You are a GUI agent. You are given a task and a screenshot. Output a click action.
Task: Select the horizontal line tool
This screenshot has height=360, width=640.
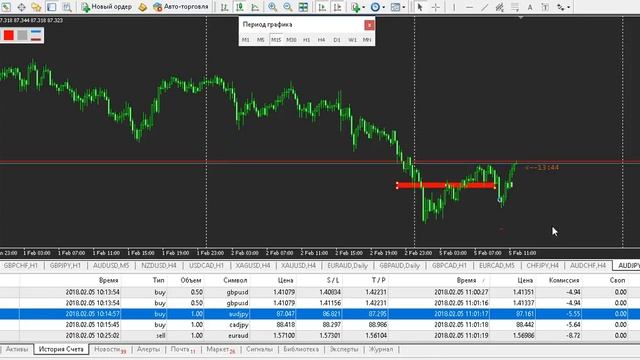pos(469,7)
